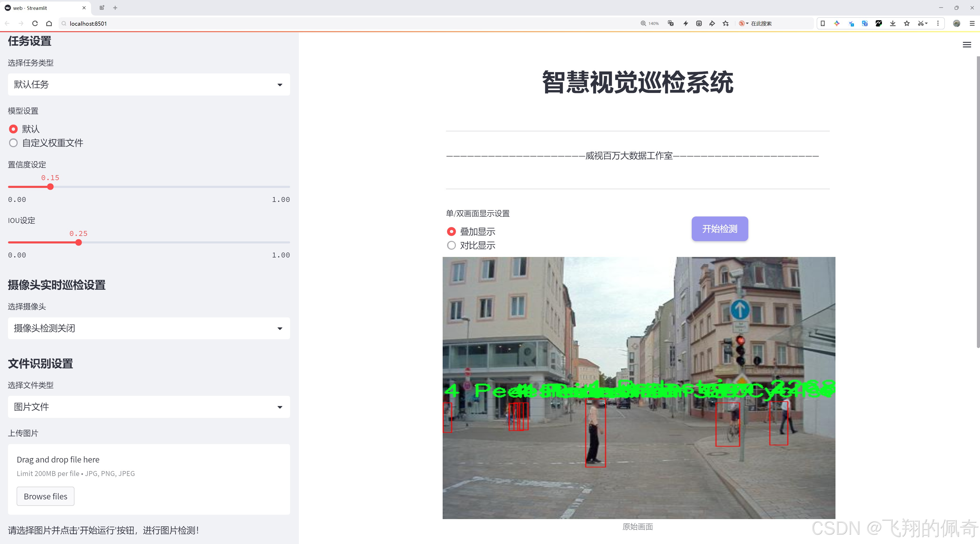Open Streamlit app hamburger menu

967,45
